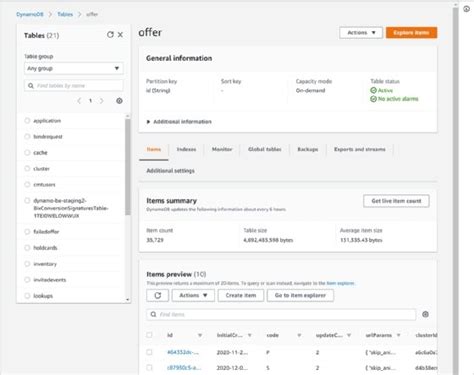Click Get live item count button
The width and height of the screenshot is (474, 375).
click(396, 201)
